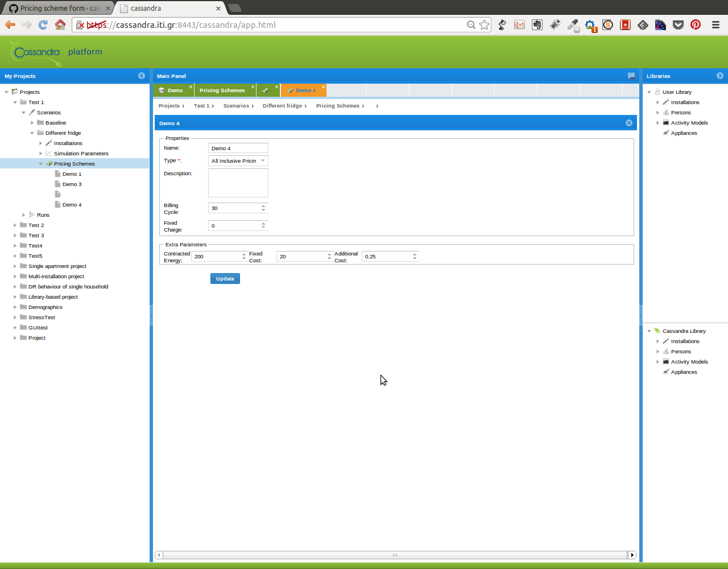The width and height of the screenshot is (728, 569).
Task: Click horizontal scrollbar right arrow
Action: [632, 555]
